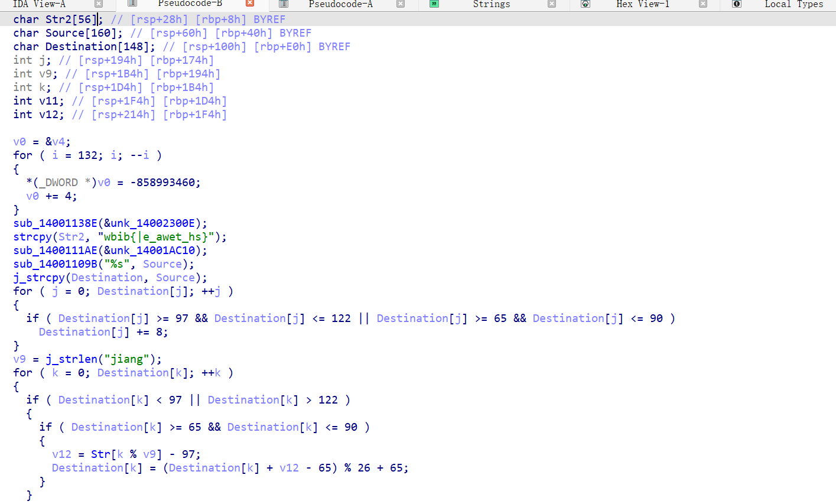
Task: Click the "int v11;" declaration
Action: pos(38,101)
